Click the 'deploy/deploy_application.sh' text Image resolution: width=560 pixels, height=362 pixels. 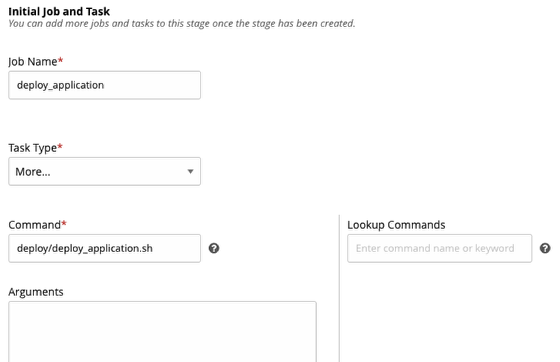[85, 248]
